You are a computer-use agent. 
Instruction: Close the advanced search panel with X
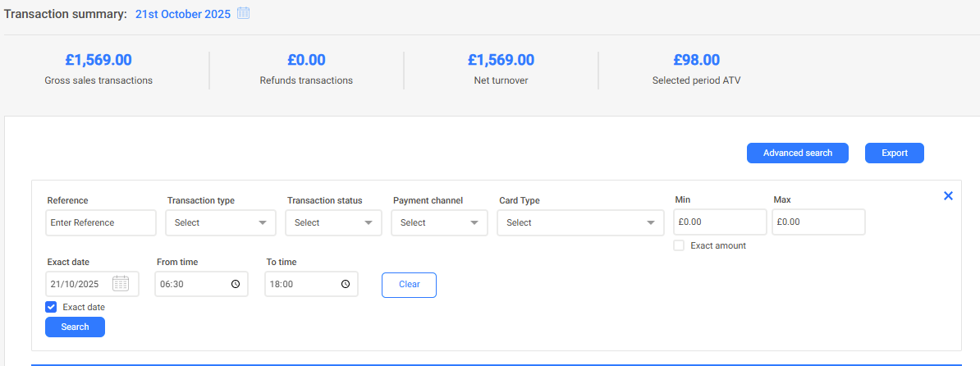click(948, 196)
